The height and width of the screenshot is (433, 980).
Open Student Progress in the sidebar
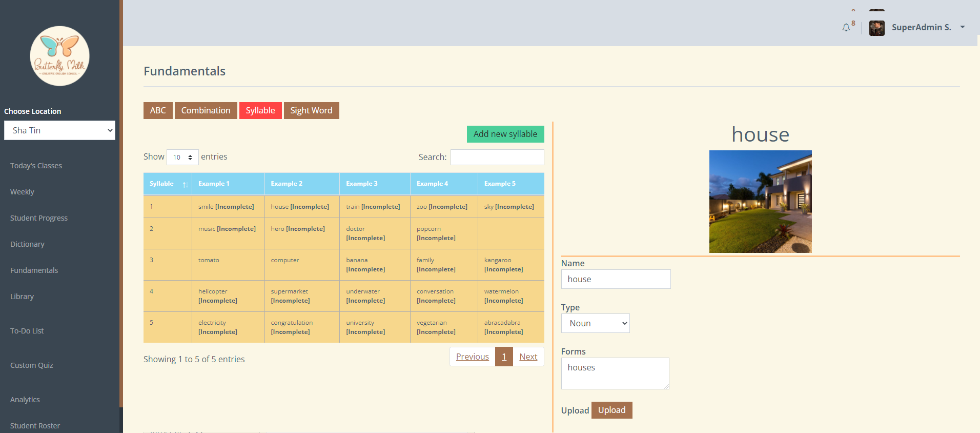[39, 218]
